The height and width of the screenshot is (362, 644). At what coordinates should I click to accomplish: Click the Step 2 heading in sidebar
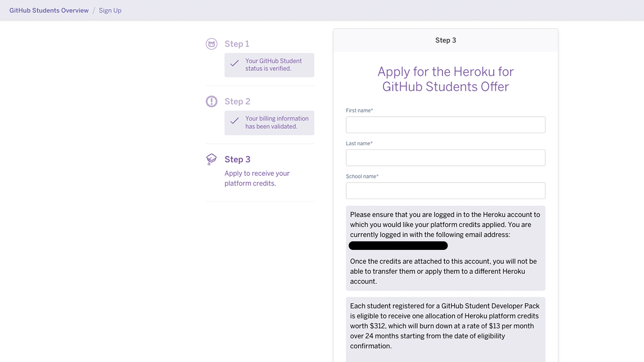point(237,102)
